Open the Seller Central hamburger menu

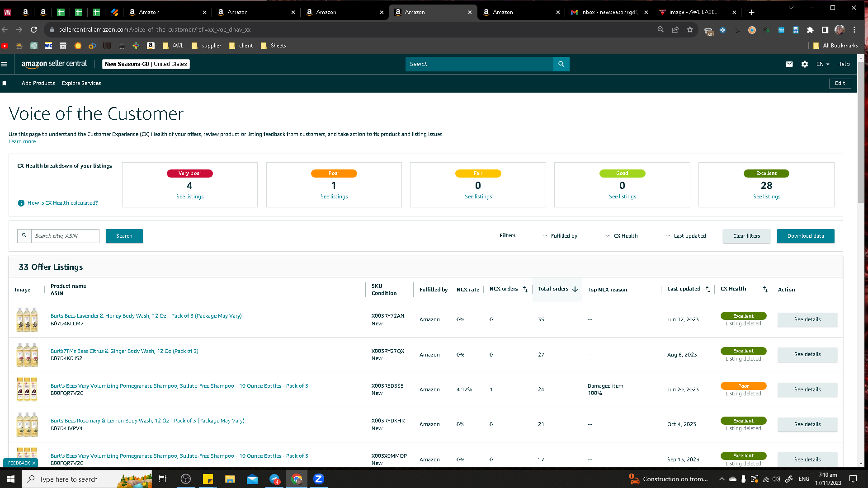[5, 64]
